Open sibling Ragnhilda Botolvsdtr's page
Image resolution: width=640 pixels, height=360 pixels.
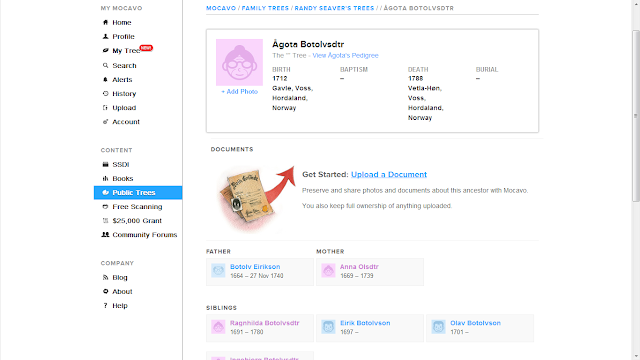[x=264, y=323]
